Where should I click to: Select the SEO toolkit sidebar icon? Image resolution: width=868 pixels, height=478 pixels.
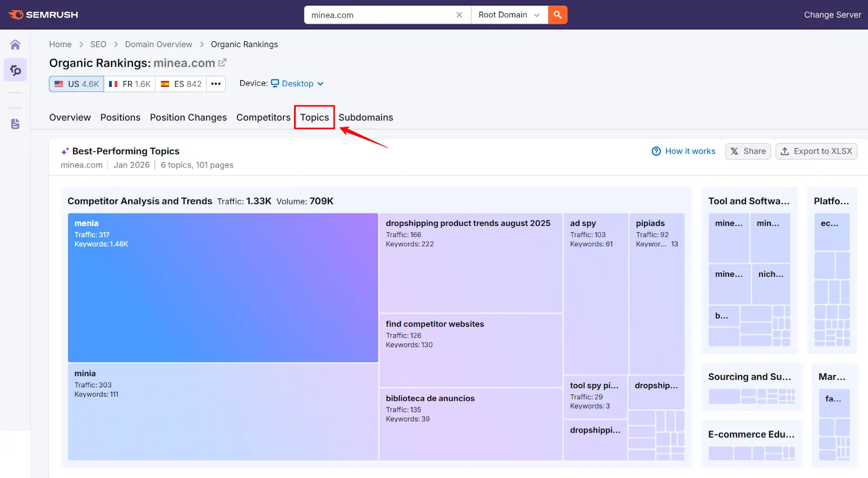(x=15, y=70)
